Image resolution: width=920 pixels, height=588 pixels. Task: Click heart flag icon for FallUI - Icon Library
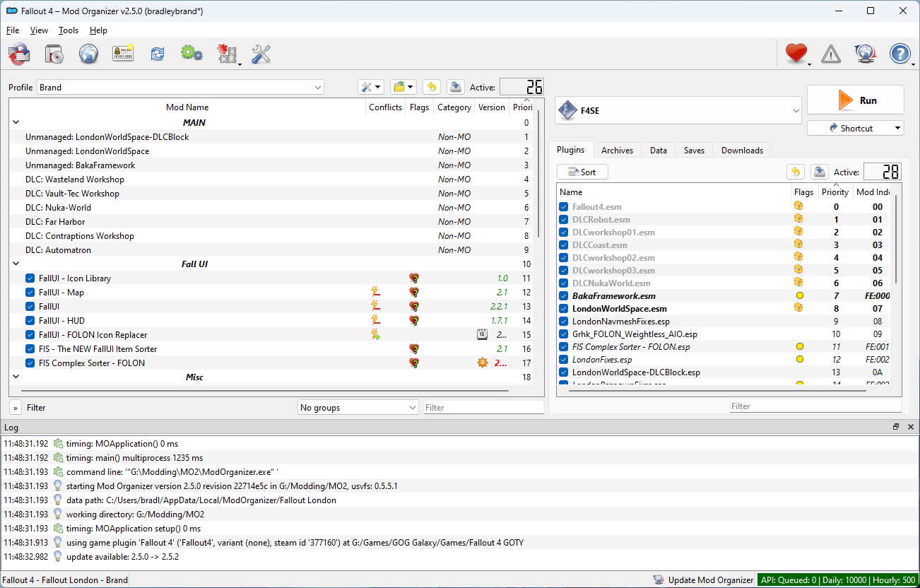[414, 278]
